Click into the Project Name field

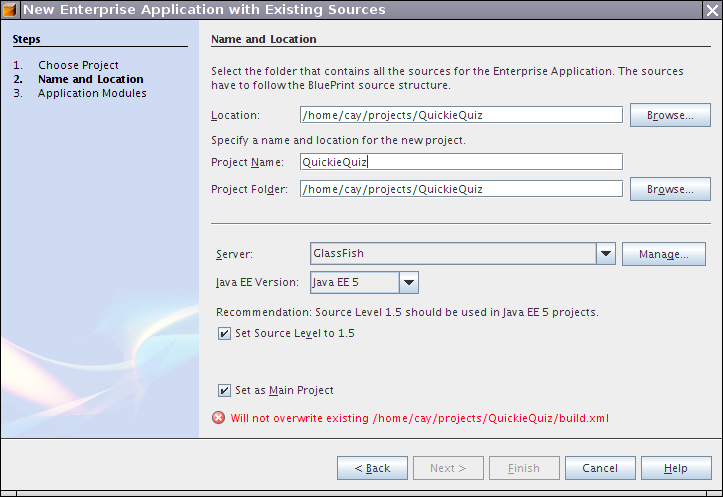tap(461, 162)
